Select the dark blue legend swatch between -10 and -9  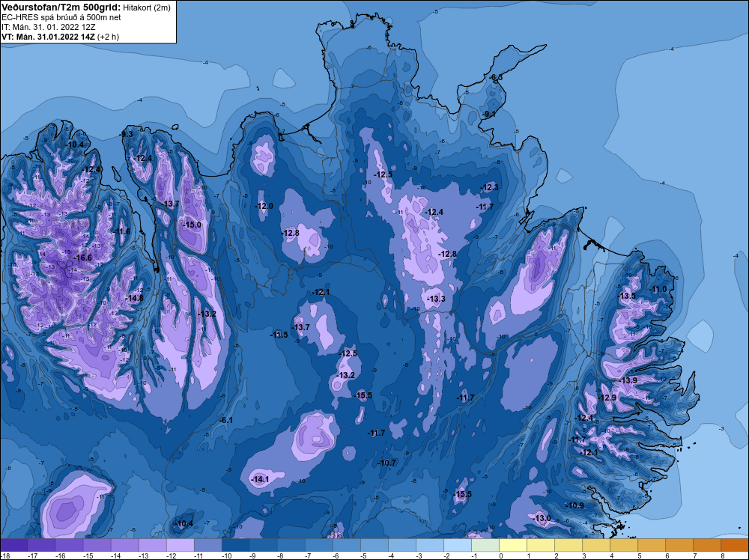235,545
